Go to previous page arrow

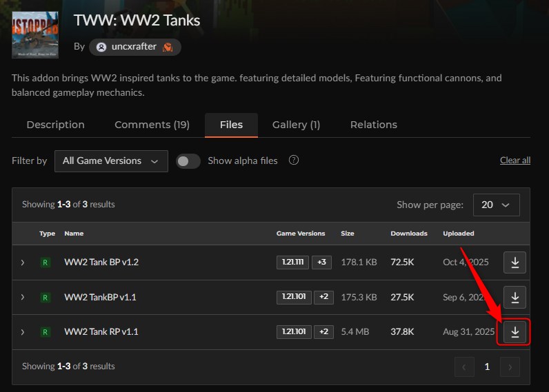[464, 367]
